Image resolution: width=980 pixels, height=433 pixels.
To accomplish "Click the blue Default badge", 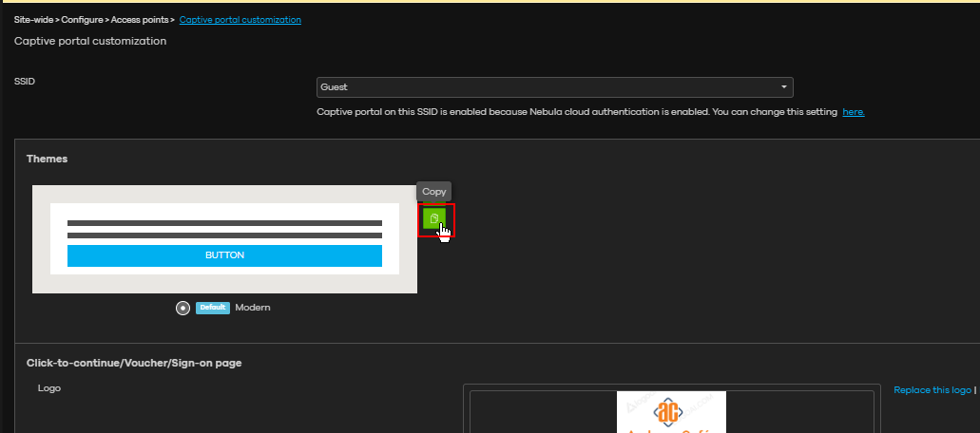I will coord(213,308).
